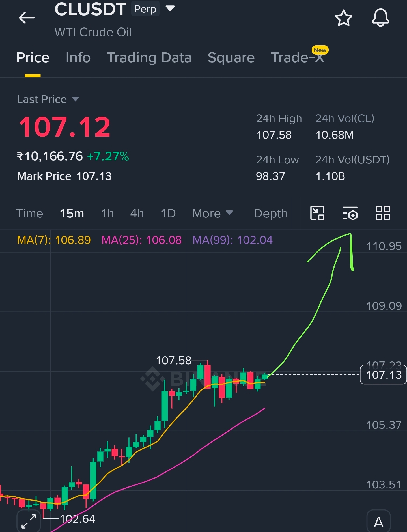Select the Time chart view
The image size is (407, 532).
pyautogui.click(x=29, y=214)
